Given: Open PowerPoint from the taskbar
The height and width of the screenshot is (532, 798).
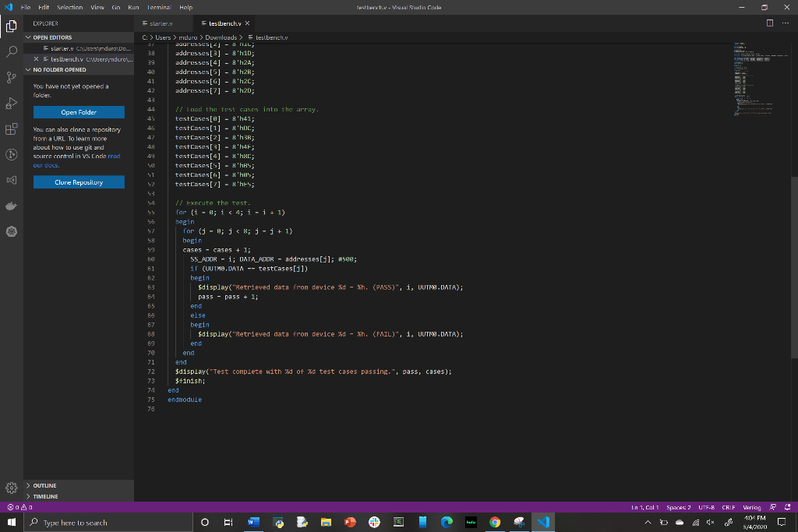Looking at the screenshot, I should 350,523.
